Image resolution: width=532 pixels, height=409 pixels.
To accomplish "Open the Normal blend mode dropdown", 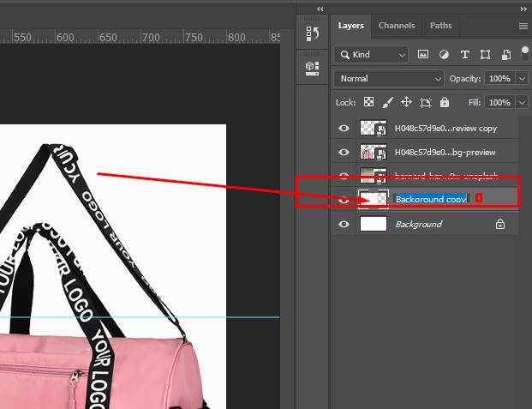I will (388, 78).
